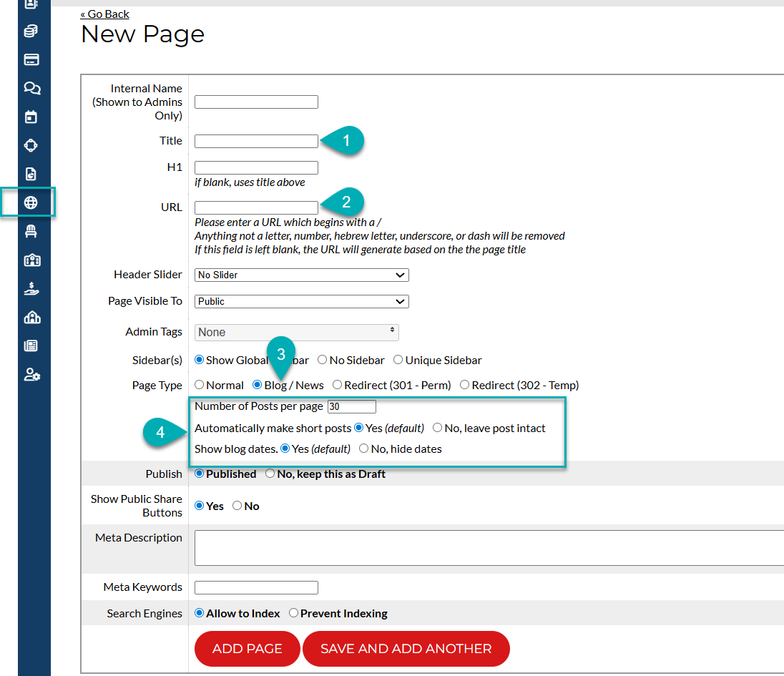Focus the Number of Posts per page field
This screenshot has height=676, width=784.
click(351, 406)
